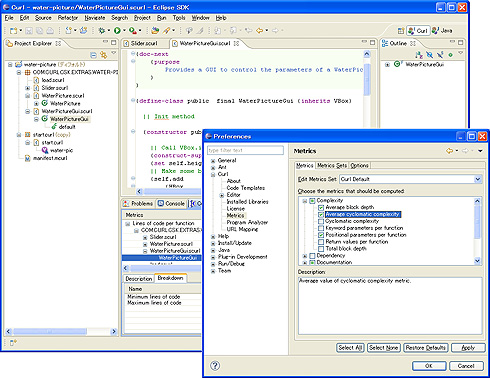Image resolution: width=490 pixels, height=378 pixels.
Task: Expand the Java preferences node
Action: pyautogui.click(x=213, y=250)
